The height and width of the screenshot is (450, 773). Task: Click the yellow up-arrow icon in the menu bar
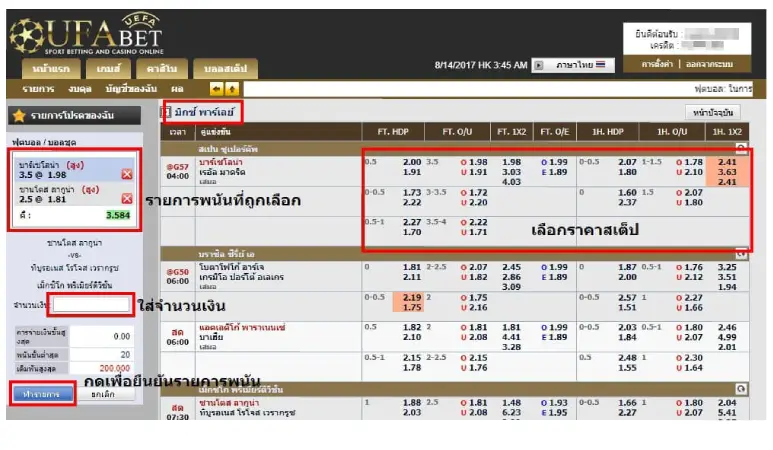click(232, 89)
